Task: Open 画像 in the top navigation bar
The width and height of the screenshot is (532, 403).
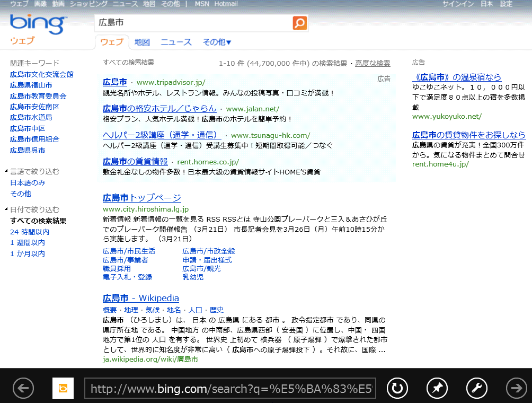Action: click(x=40, y=4)
